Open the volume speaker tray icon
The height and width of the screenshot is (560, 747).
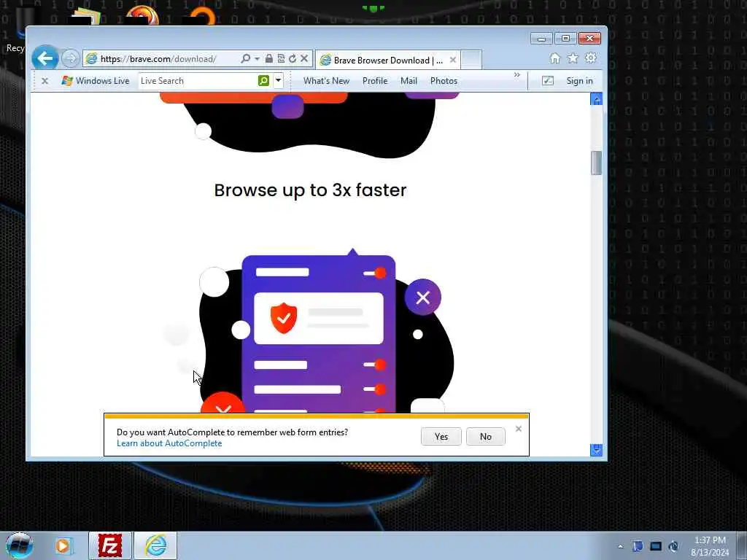point(673,546)
